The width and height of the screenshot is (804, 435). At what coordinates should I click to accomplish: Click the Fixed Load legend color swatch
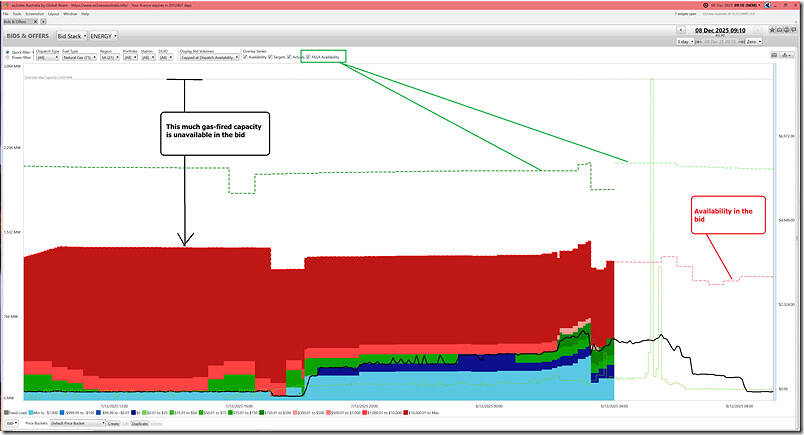[x=6, y=413]
